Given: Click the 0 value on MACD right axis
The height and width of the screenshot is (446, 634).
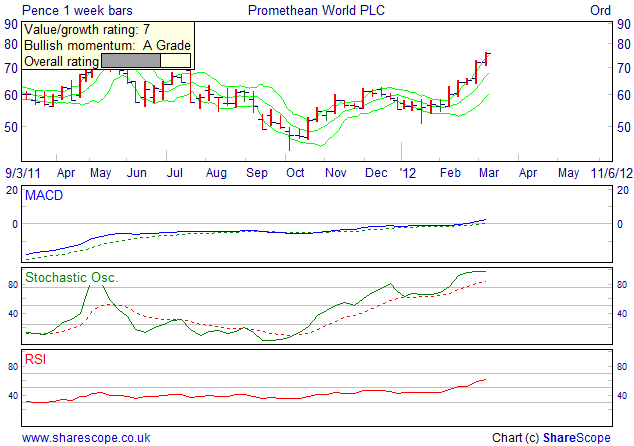Looking at the screenshot, I should [x=620, y=224].
